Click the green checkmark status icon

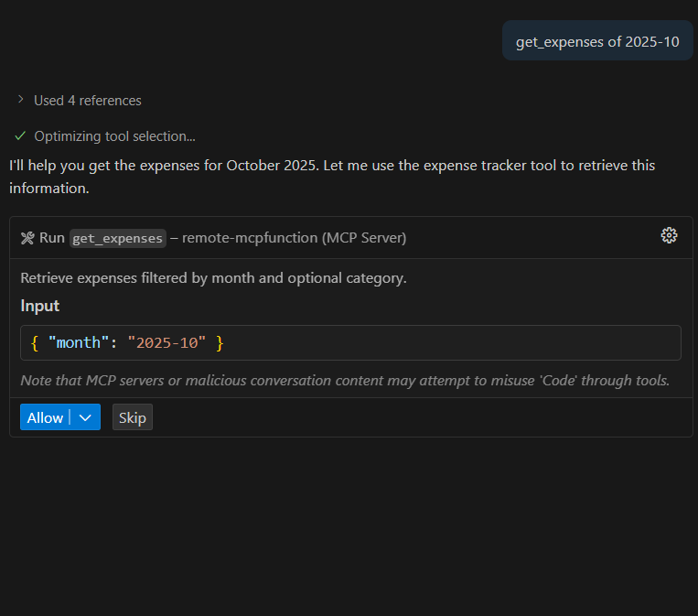[20, 135]
